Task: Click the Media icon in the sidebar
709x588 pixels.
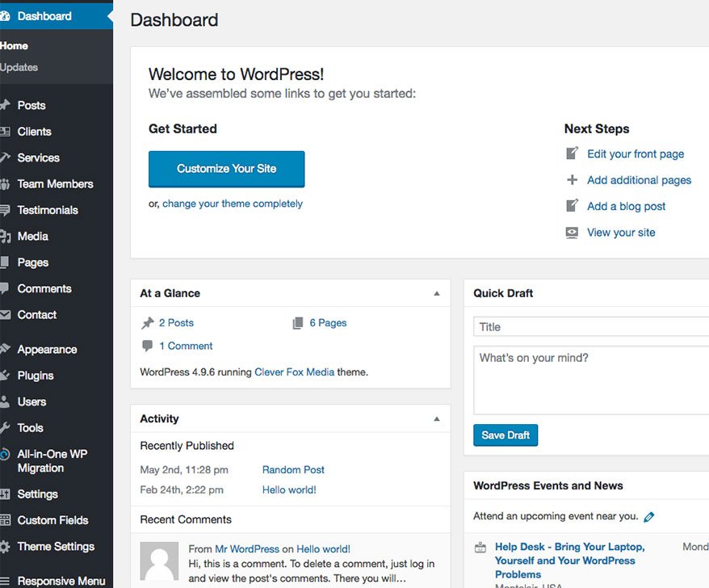Action: pos(5,236)
